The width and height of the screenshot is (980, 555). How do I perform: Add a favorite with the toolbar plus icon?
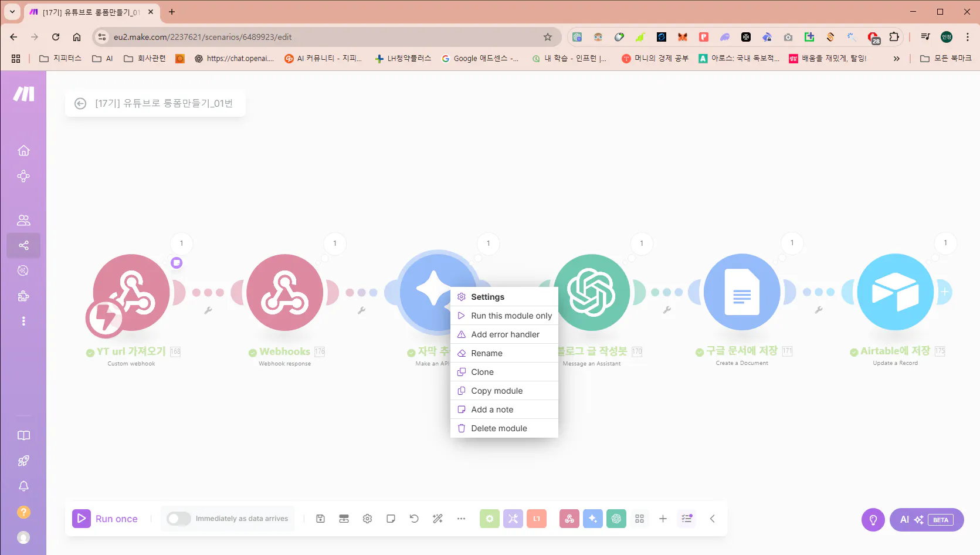[663, 519]
